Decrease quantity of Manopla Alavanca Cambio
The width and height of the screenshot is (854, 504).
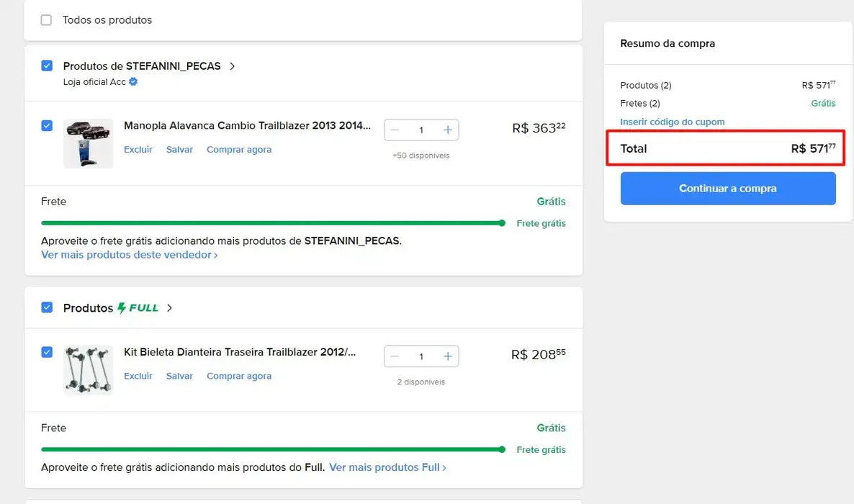[x=395, y=130]
